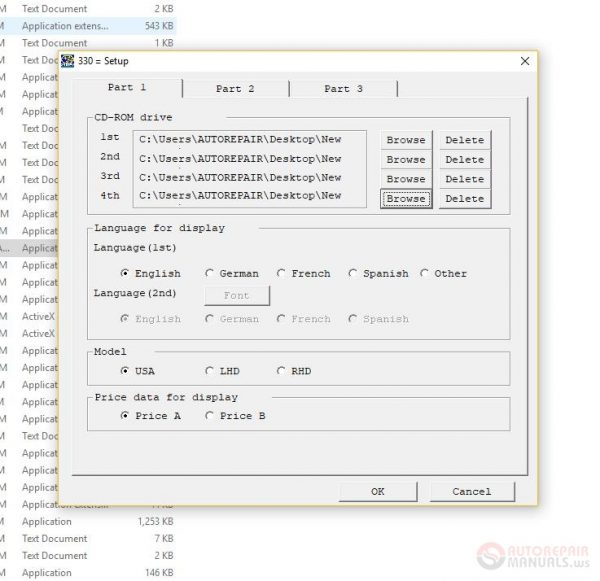Select the 543 KB Application extension file row

[x=88, y=26]
